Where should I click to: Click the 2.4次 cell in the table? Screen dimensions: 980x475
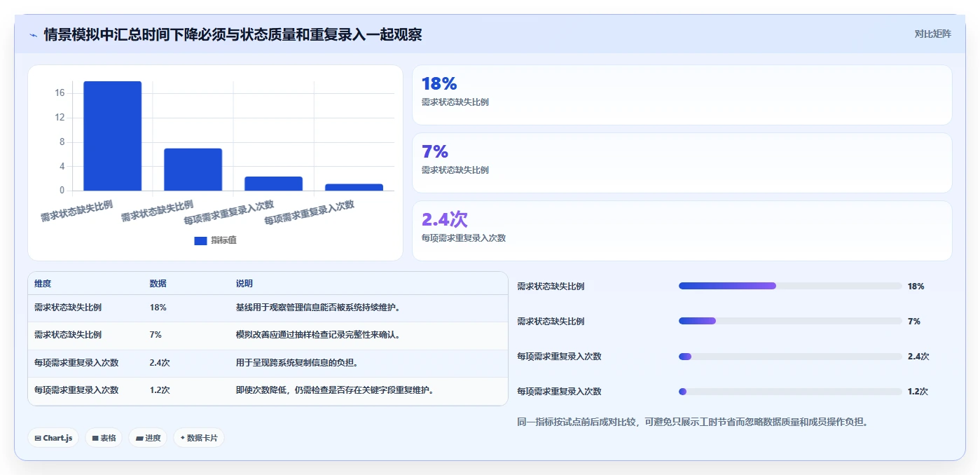pyautogui.click(x=160, y=363)
